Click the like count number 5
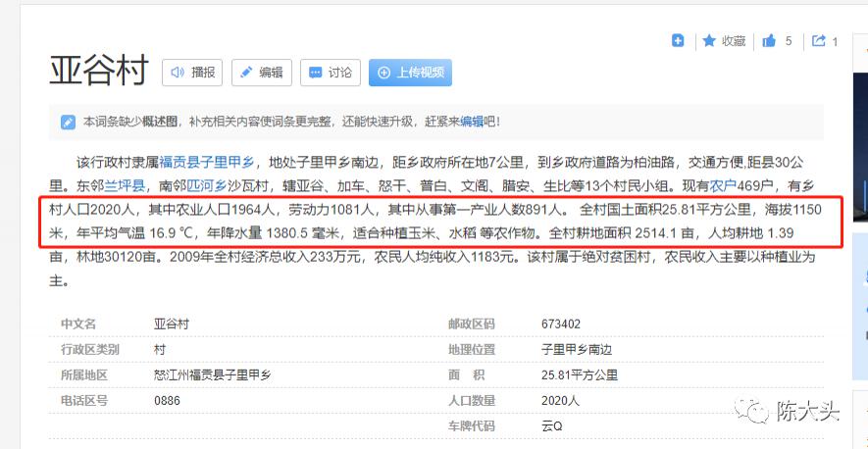 coord(789,41)
